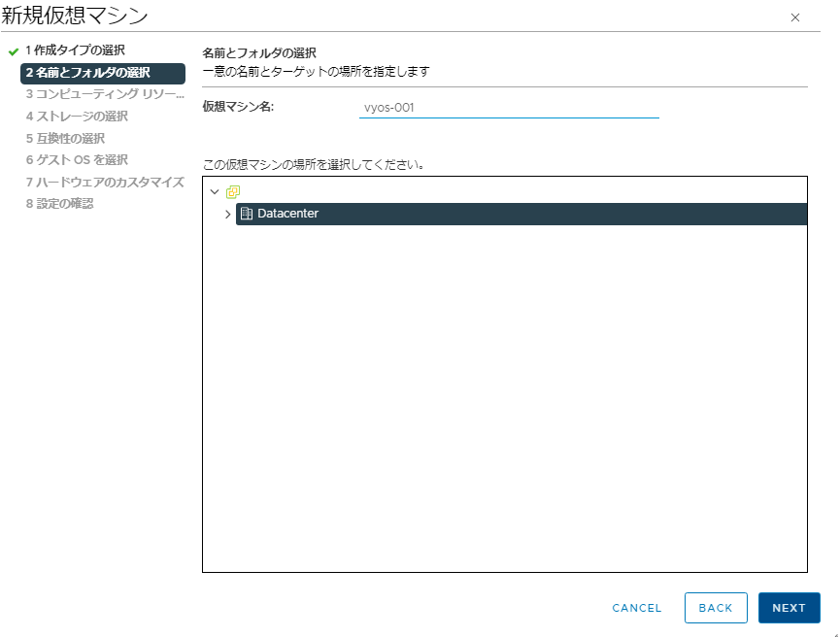This screenshot has width=840, height=637.
Task: Open step 4 ストレージの選択
Action: [x=77, y=117]
